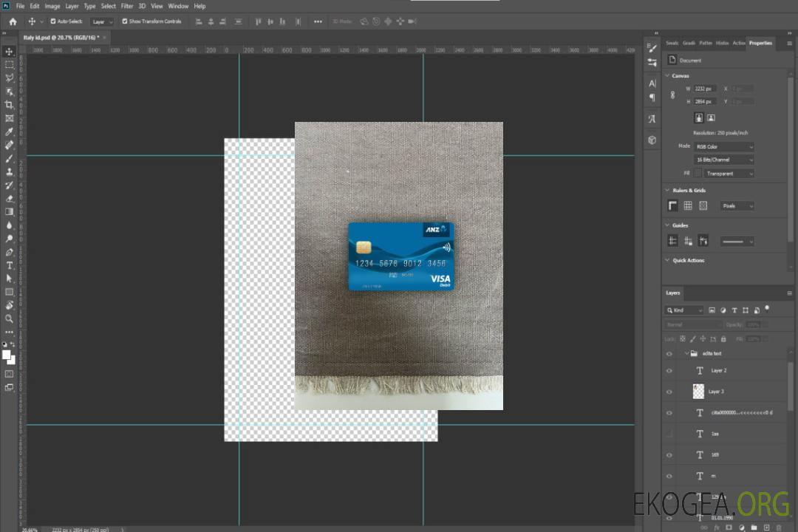Collapse the 'edite text' layer group
Image resolution: width=798 pixels, height=532 pixels.
click(686, 353)
